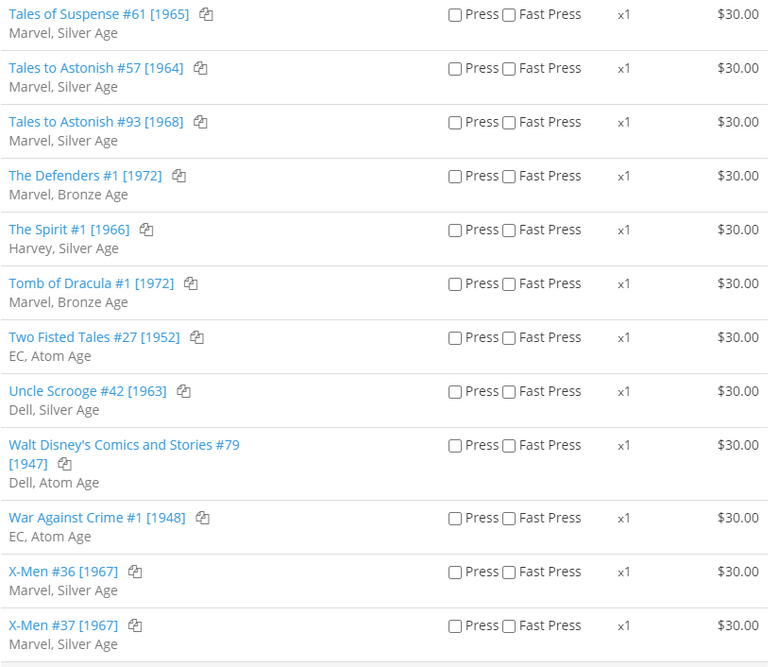
Task: Enable Press checkbox for Tales to Astonish #93
Action: [x=455, y=123]
